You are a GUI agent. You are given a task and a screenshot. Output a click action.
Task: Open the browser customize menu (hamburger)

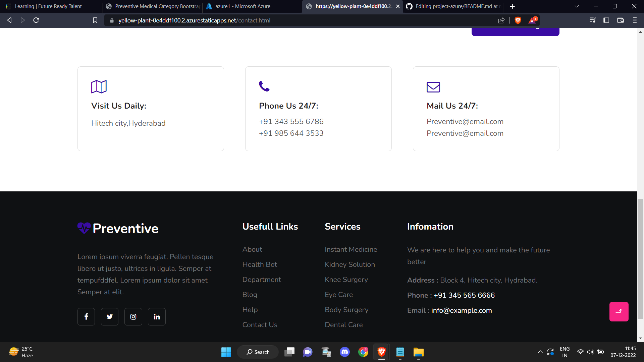(635, 20)
